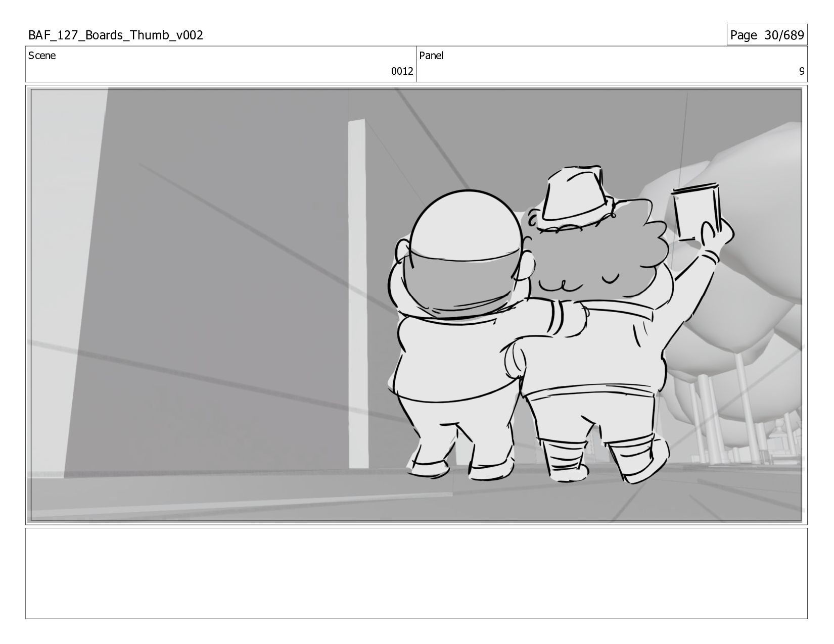Screen dimensions: 834x644
Task: Click the Panel label
Action: point(431,56)
